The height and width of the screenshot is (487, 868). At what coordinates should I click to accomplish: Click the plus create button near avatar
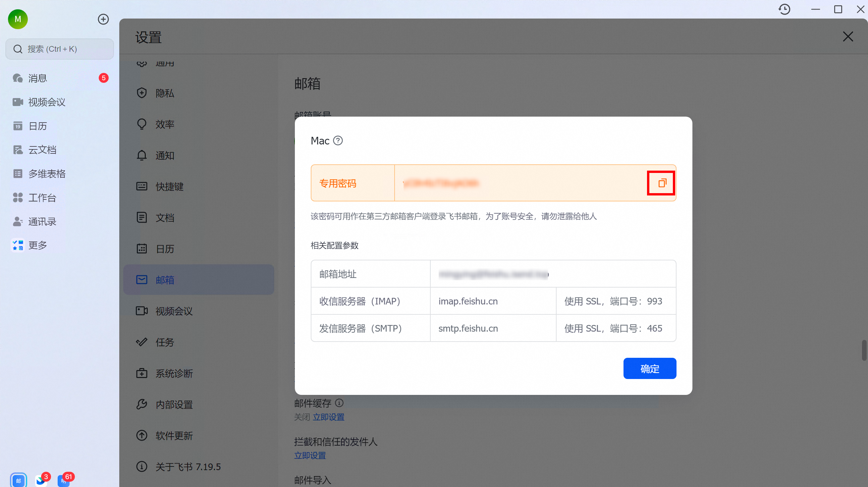point(103,19)
